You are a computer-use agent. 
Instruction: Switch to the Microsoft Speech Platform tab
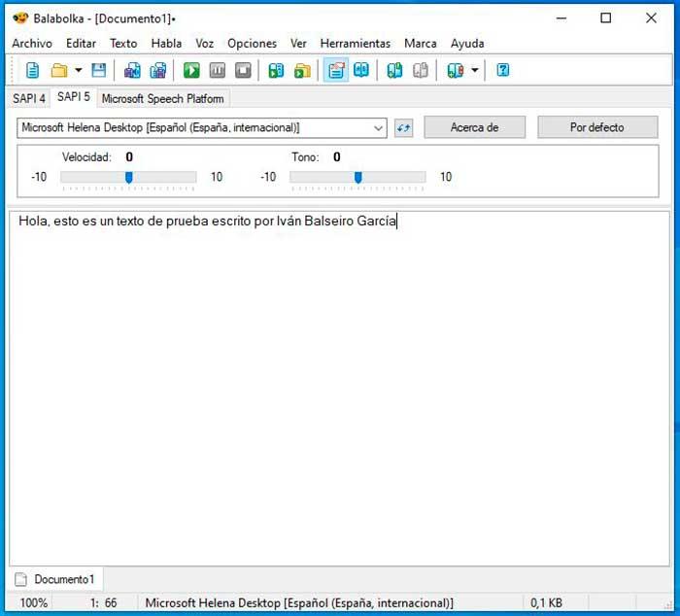click(162, 98)
